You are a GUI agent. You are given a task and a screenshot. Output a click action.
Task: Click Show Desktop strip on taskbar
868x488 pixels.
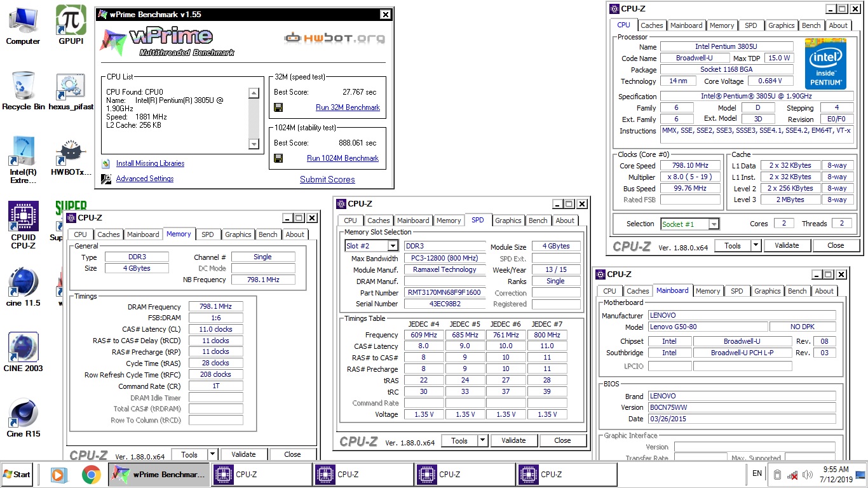[x=861, y=475]
